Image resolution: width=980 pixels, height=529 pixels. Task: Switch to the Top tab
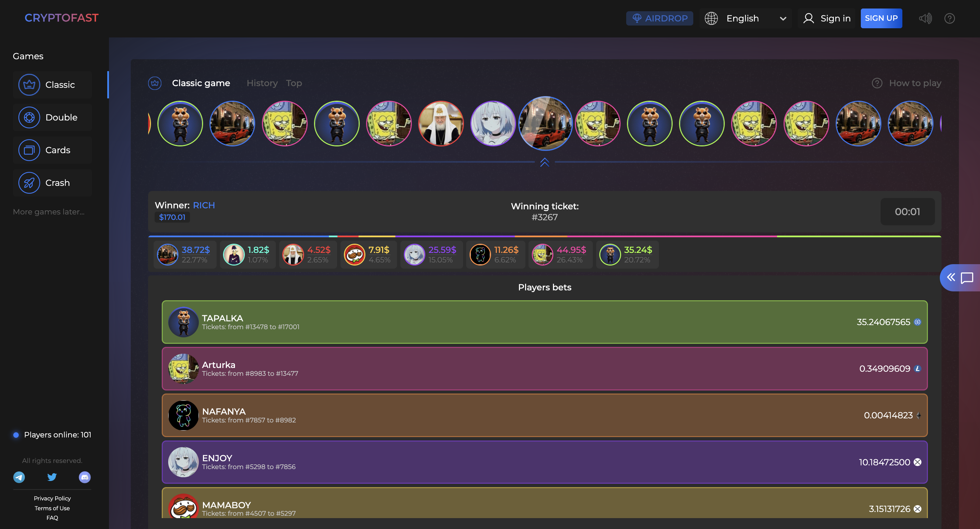coord(294,83)
